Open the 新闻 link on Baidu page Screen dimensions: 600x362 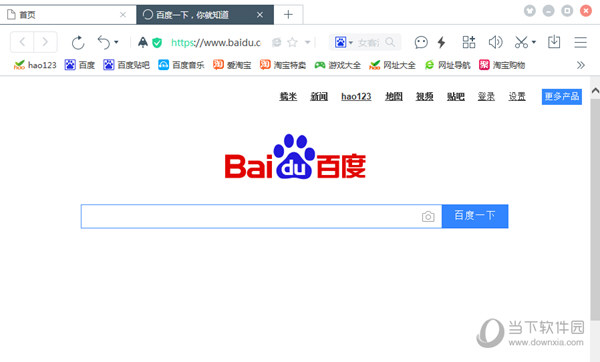click(319, 96)
